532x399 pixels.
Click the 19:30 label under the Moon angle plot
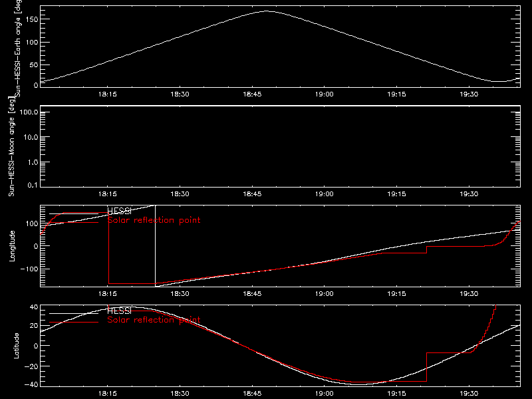[x=469, y=194]
